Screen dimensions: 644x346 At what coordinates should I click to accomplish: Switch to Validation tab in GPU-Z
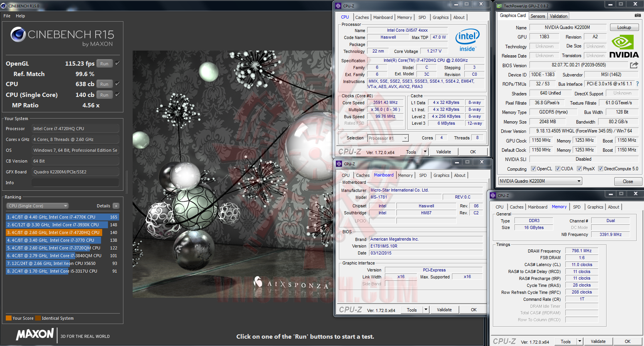[558, 16]
